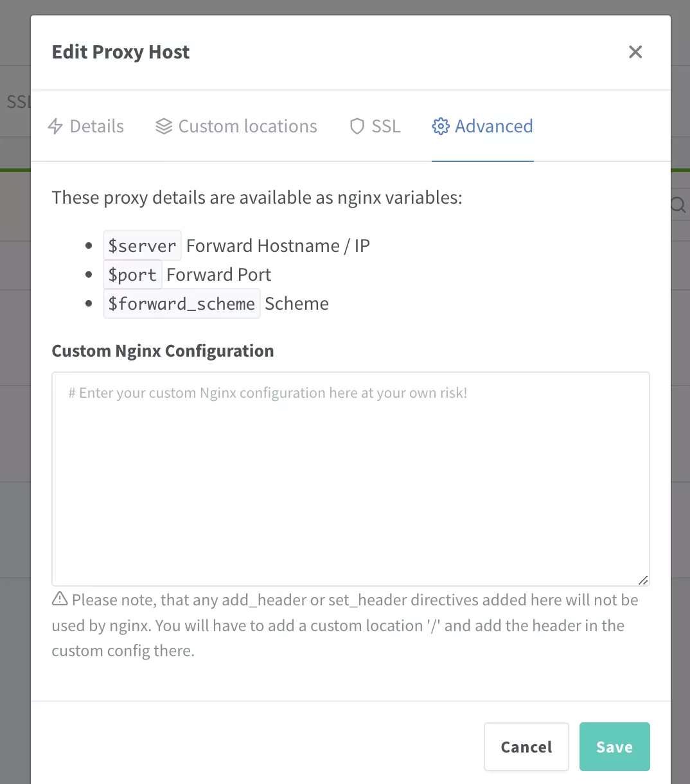
Task: Click the Custom Nginx Configuration label
Action: pos(163,351)
